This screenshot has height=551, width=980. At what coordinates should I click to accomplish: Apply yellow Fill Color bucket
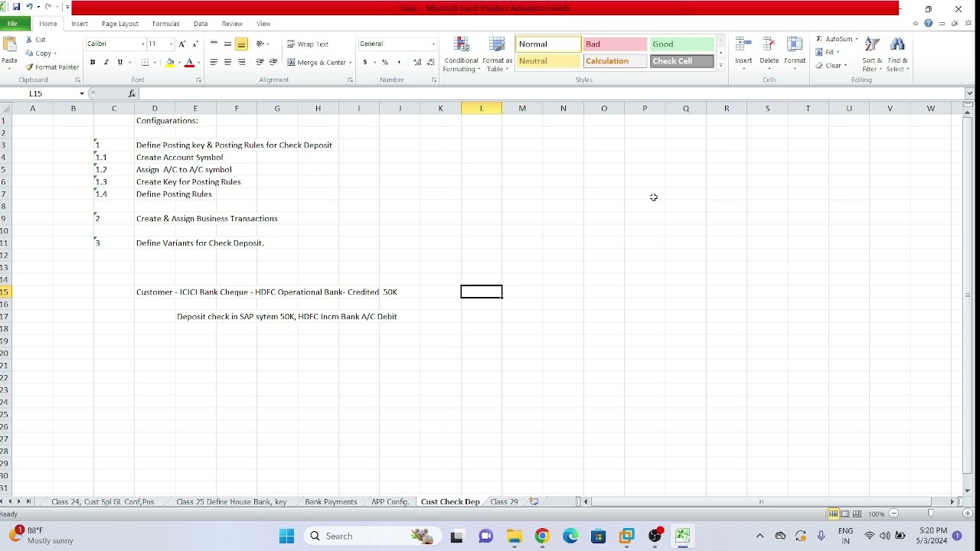[170, 63]
